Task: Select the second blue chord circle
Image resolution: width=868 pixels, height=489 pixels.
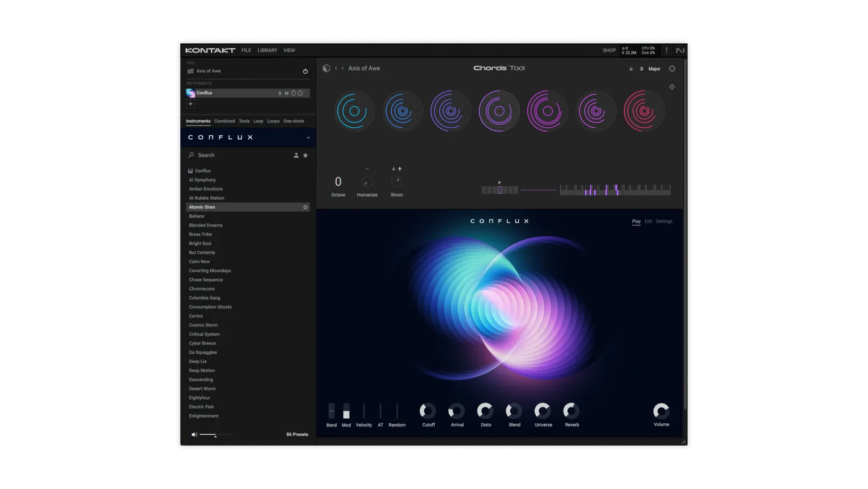Action: [403, 111]
